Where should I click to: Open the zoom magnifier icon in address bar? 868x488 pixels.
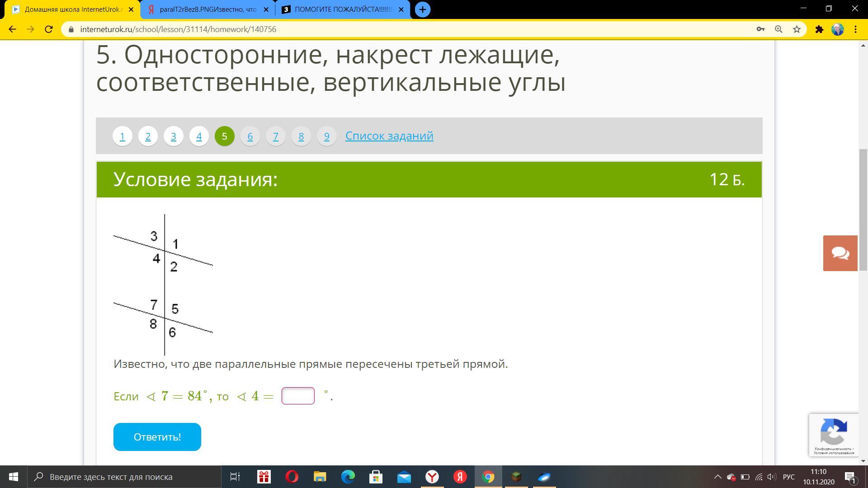click(778, 29)
